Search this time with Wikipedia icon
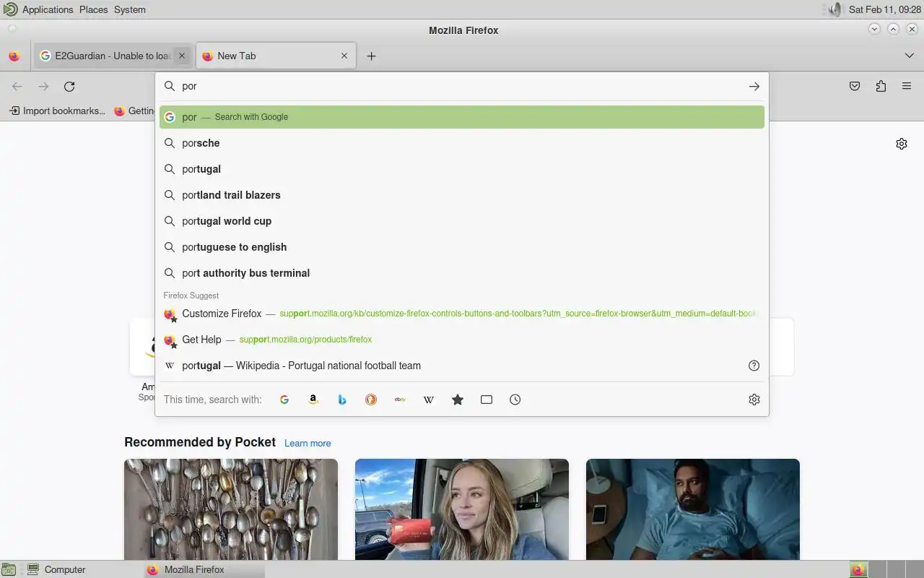This screenshot has width=924, height=578. pyautogui.click(x=429, y=400)
